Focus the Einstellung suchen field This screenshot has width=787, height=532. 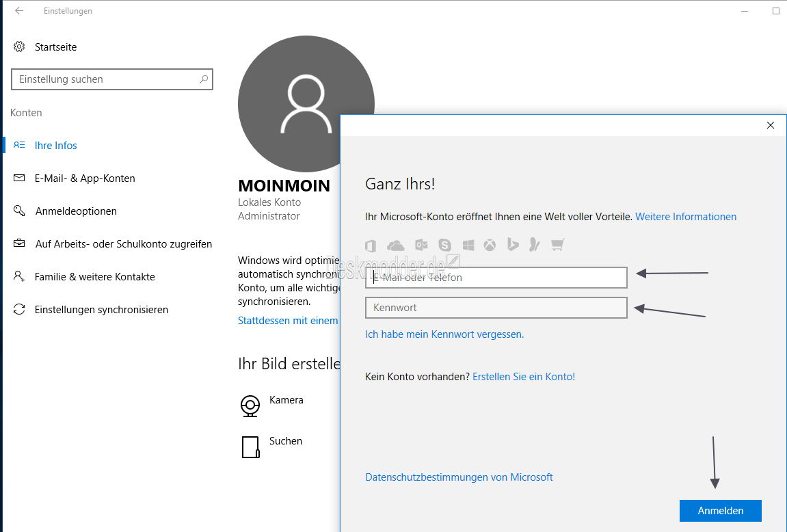coord(112,79)
